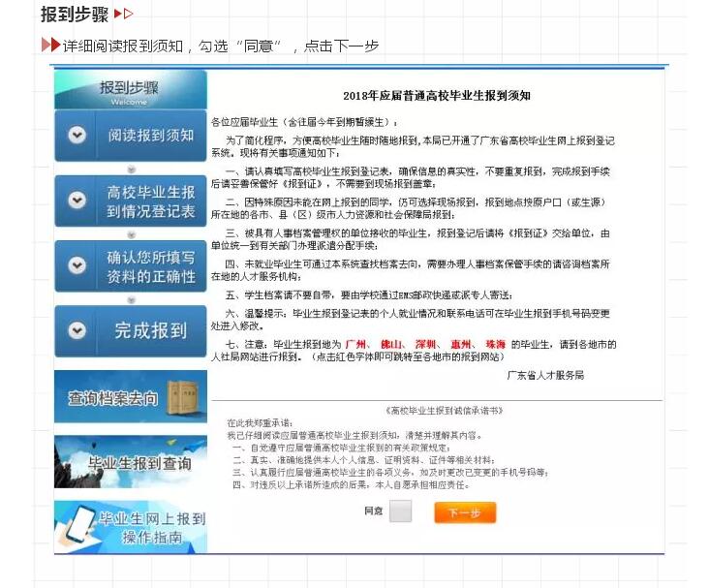Jump to the red 惠州 city link

click(x=460, y=344)
